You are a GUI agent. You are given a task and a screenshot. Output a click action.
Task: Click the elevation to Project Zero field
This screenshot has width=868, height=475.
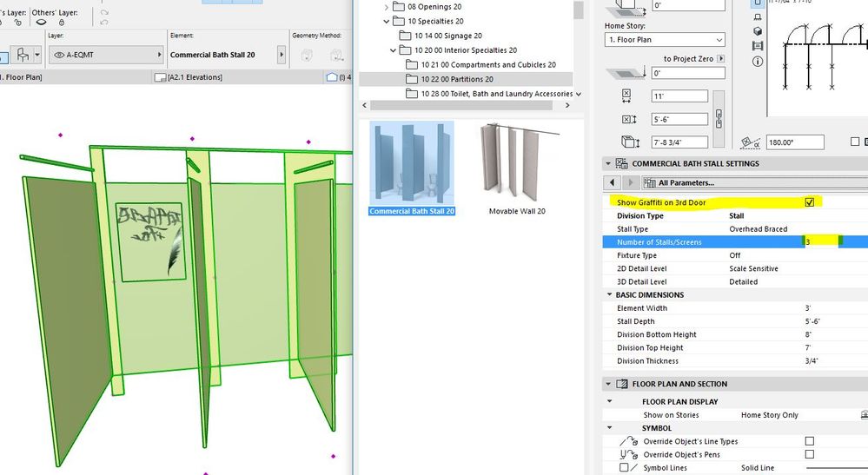click(688, 73)
